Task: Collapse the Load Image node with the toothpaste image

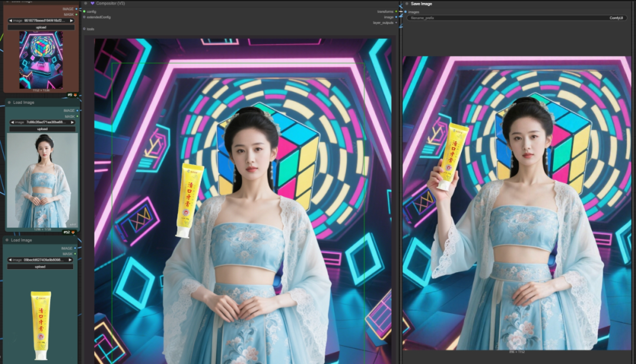Action: pos(7,240)
